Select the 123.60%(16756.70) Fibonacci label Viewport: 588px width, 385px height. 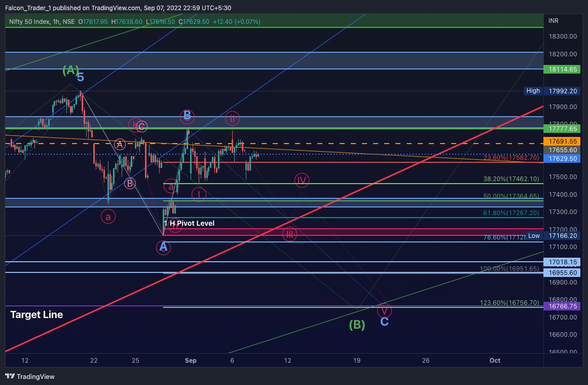pos(509,302)
